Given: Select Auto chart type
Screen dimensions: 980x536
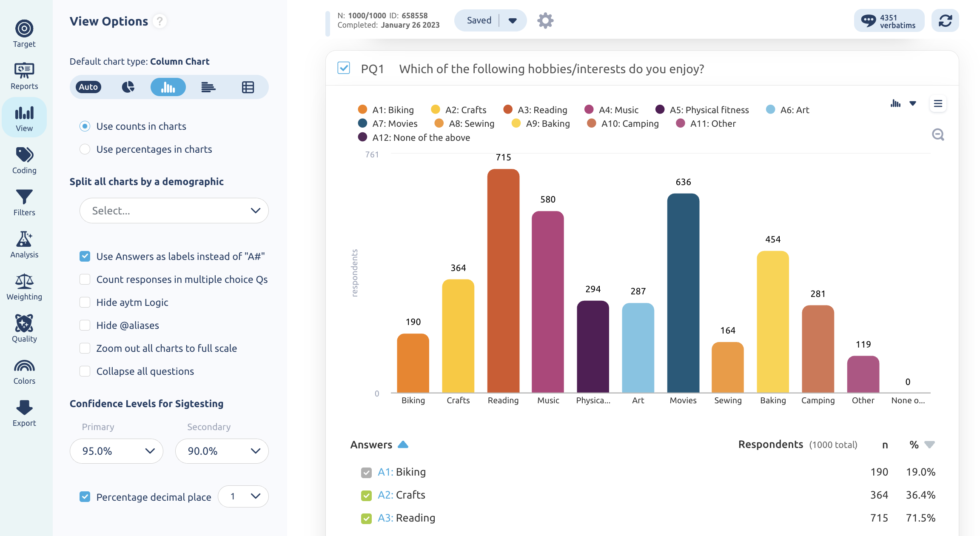Looking at the screenshot, I should pos(88,87).
